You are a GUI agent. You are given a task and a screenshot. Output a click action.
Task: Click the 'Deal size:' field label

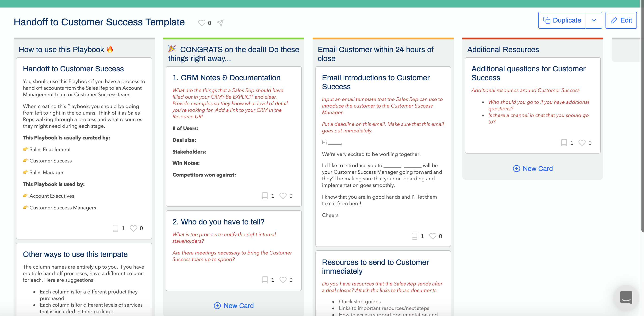click(184, 140)
